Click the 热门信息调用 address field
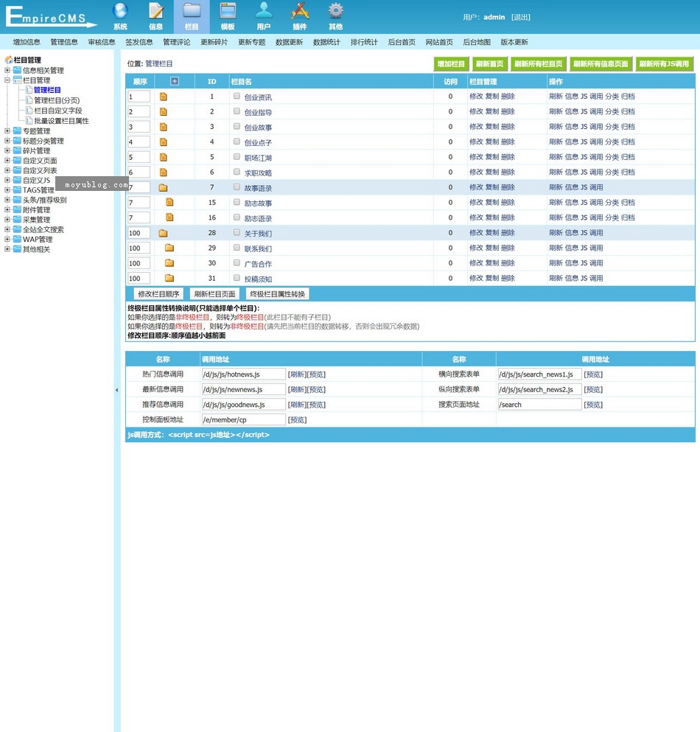 tap(243, 374)
